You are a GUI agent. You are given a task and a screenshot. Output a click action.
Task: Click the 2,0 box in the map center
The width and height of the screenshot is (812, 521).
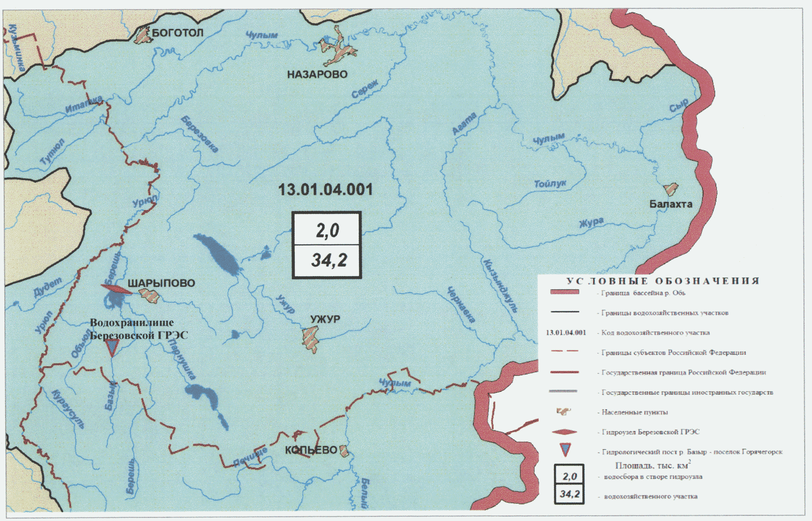coord(327,229)
